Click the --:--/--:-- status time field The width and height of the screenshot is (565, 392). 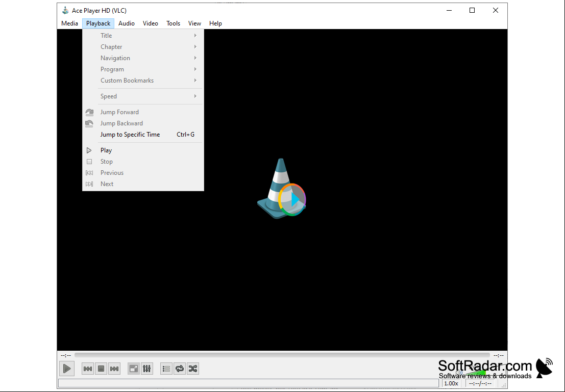480,383
